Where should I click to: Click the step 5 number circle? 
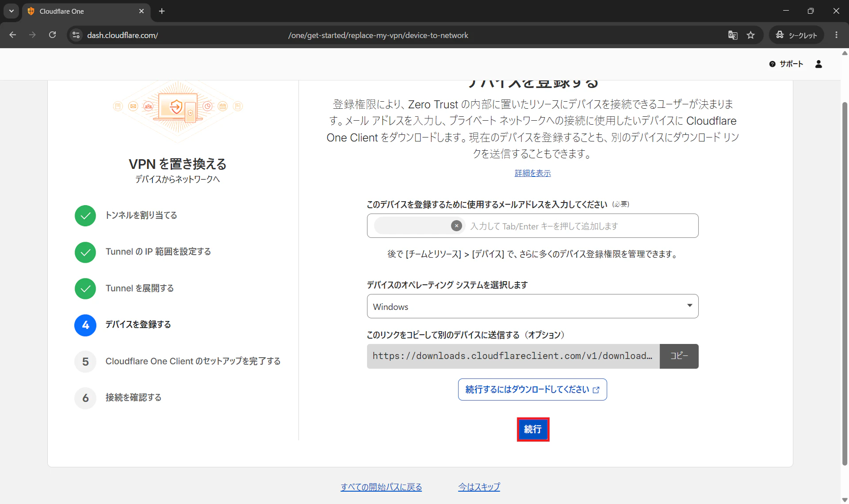point(85,362)
